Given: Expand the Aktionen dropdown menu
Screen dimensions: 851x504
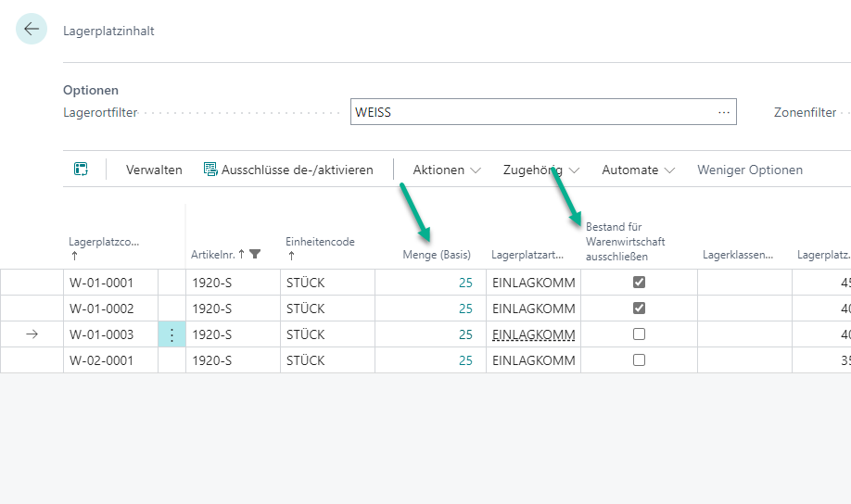Looking at the screenshot, I should coord(447,170).
